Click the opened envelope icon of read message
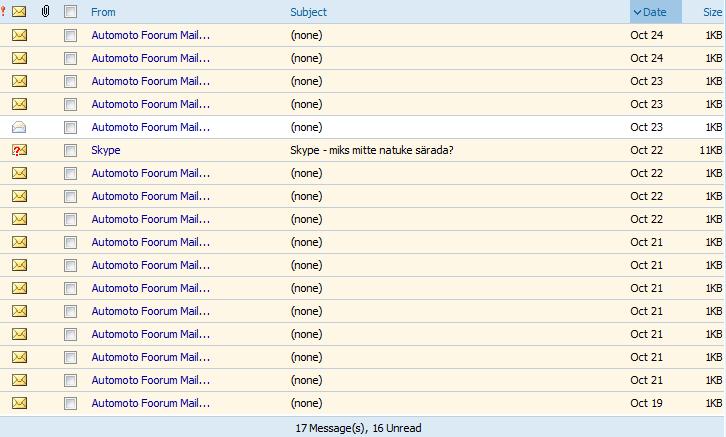The width and height of the screenshot is (726, 437). (x=19, y=127)
